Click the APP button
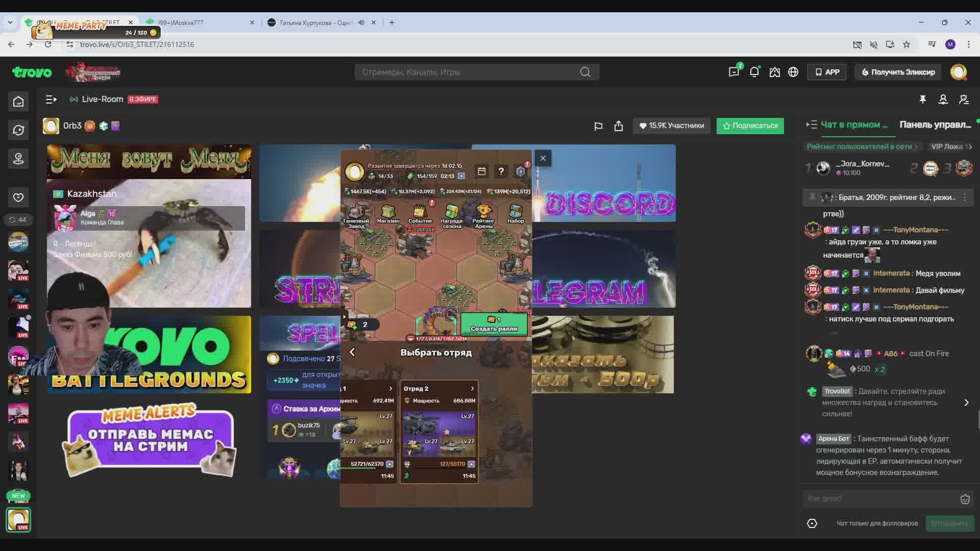The image size is (980, 551). pyautogui.click(x=827, y=72)
